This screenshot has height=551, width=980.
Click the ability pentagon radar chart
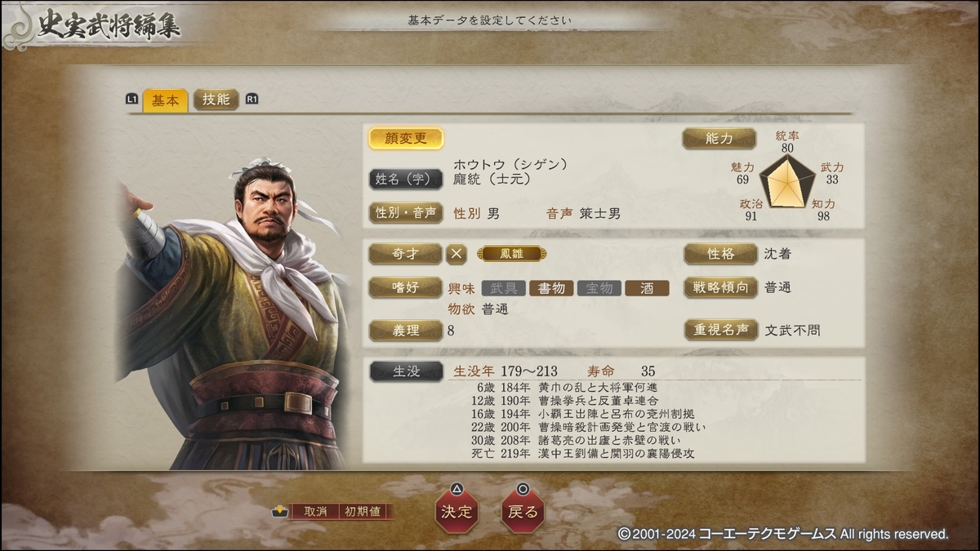tap(788, 180)
